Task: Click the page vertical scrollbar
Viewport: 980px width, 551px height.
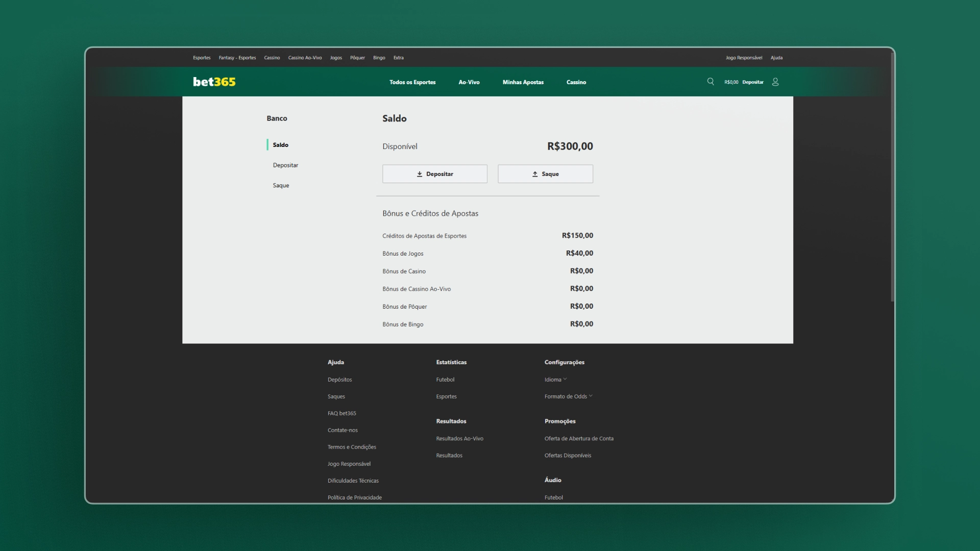Action: (892, 178)
